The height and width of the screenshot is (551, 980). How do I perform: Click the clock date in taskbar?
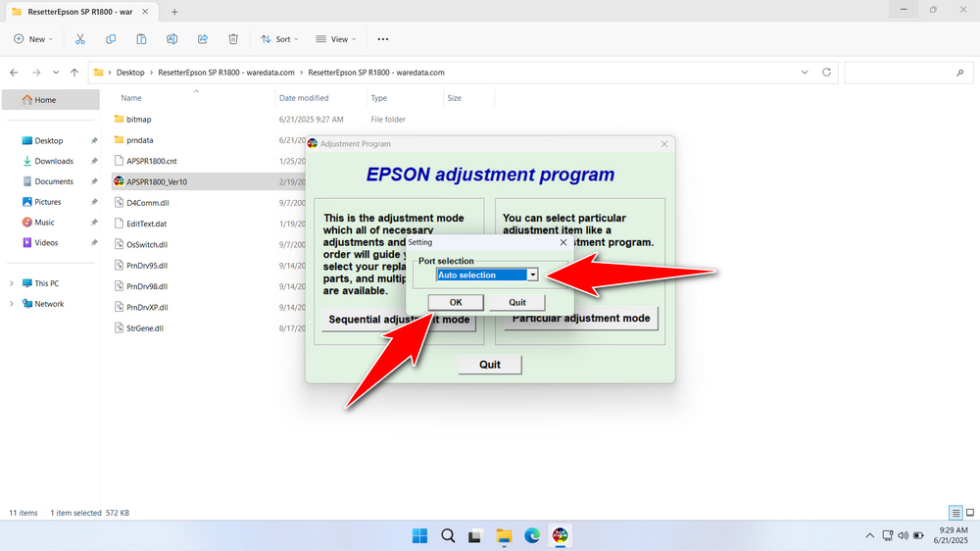click(x=952, y=535)
